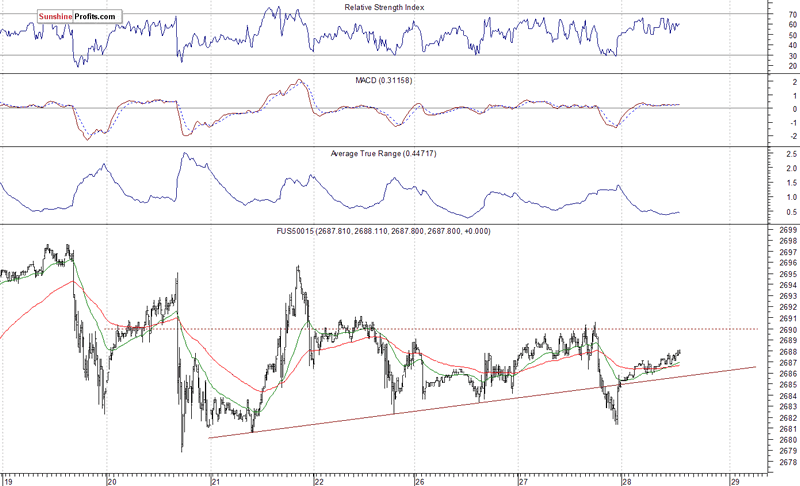Click price axis value 2699
800x486 pixels.
point(789,230)
